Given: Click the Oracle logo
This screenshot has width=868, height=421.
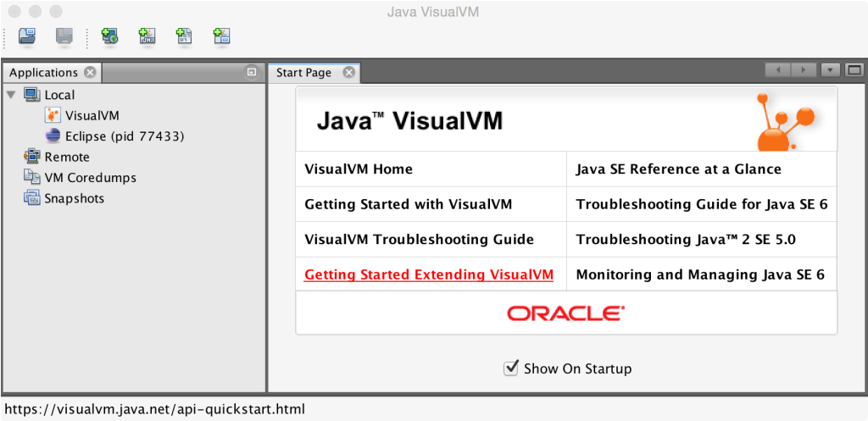Looking at the screenshot, I should click(x=566, y=313).
